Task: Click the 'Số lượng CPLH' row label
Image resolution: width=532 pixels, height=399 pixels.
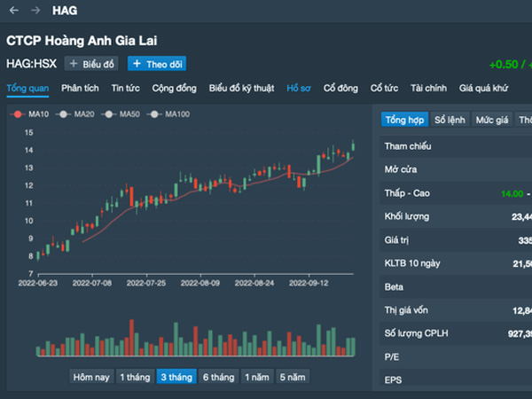Action: pos(417,333)
